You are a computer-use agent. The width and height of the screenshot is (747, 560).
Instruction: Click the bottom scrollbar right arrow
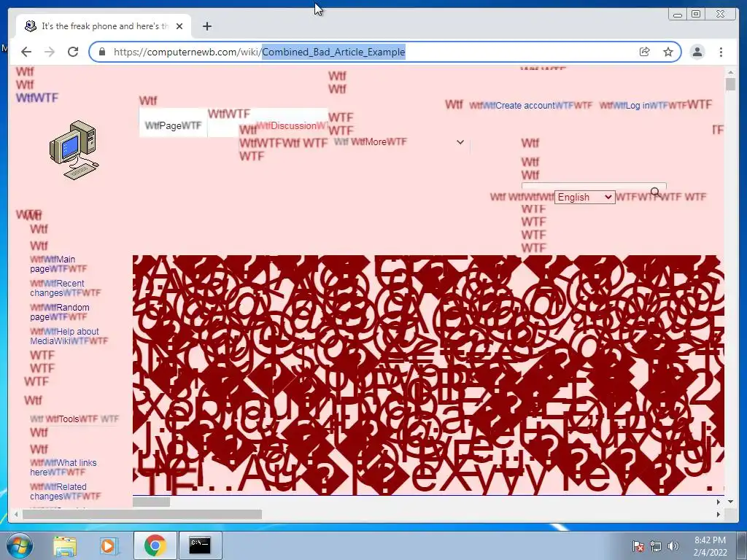point(719,514)
